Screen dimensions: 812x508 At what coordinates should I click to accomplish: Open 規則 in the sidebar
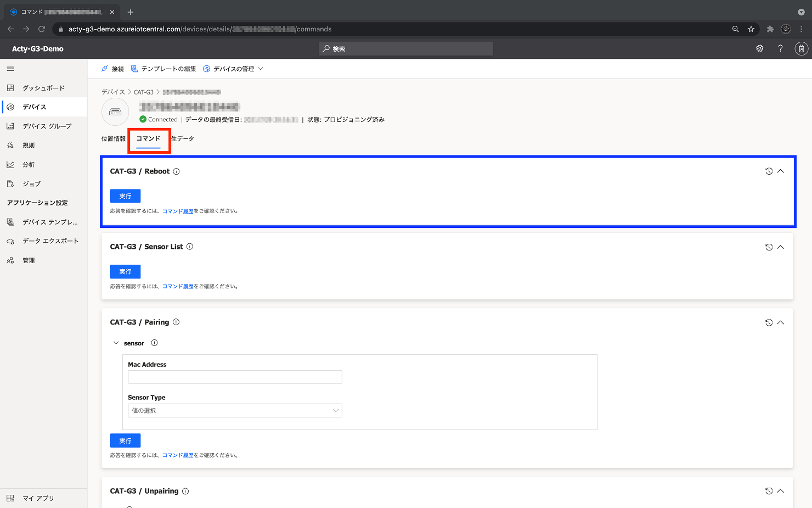pos(43,146)
